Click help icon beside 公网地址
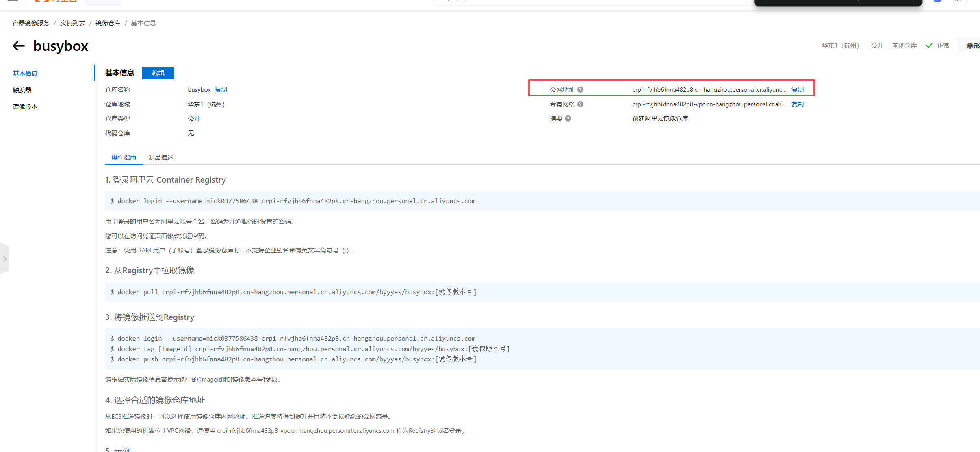The height and width of the screenshot is (452, 980). [x=580, y=90]
